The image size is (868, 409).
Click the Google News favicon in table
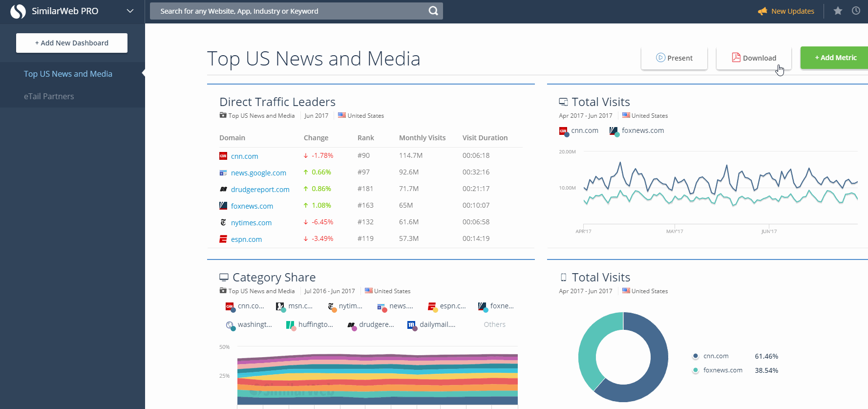(x=223, y=172)
